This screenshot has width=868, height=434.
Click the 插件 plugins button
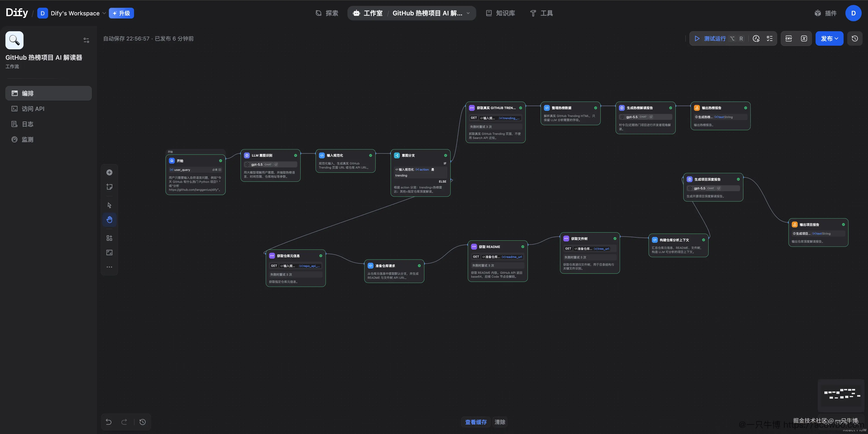[x=826, y=13]
